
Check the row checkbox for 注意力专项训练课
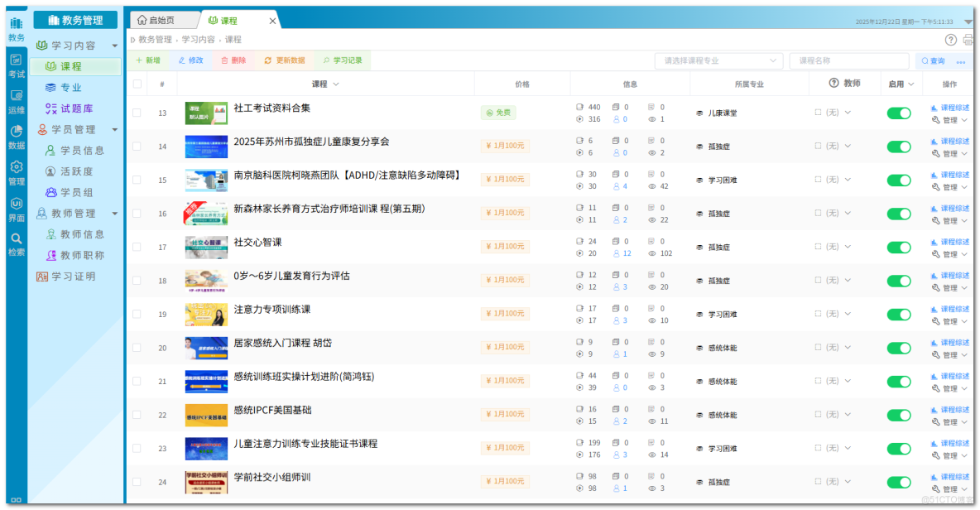coord(137,313)
